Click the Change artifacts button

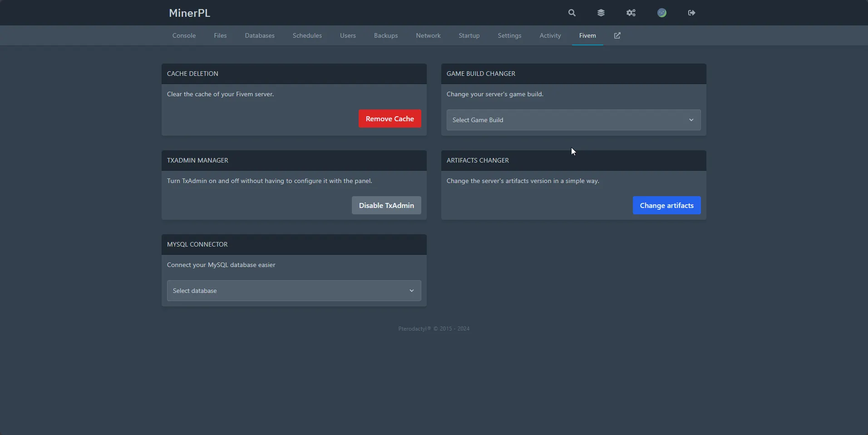(x=666, y=205)
